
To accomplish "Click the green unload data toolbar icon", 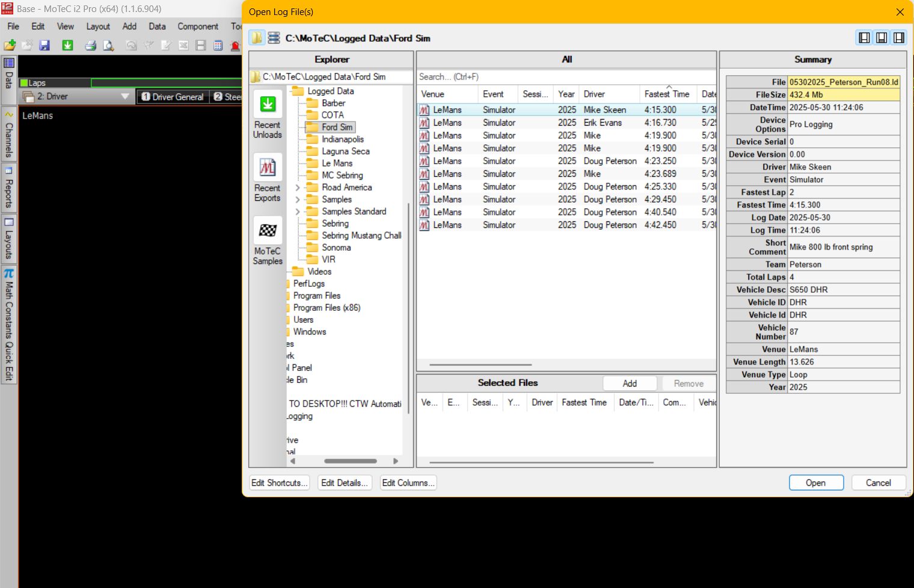I will [67, 46].
